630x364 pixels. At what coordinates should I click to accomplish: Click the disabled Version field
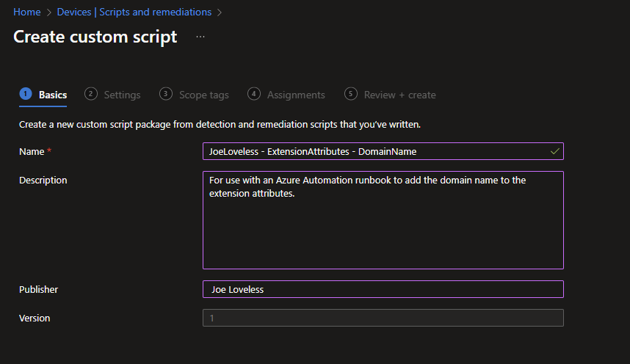(383, 318)
